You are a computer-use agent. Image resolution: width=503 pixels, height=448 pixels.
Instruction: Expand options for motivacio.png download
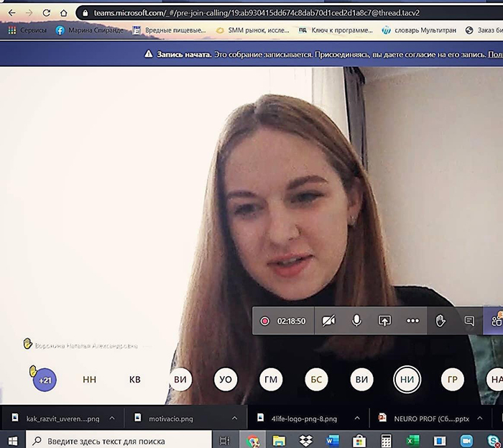234,418
